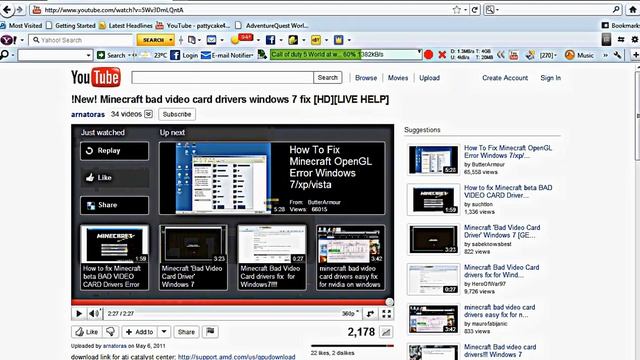The image size is (640, 360).
Task: Click the Sign In link
Action: pyautogui.click(x=550, y=78)
